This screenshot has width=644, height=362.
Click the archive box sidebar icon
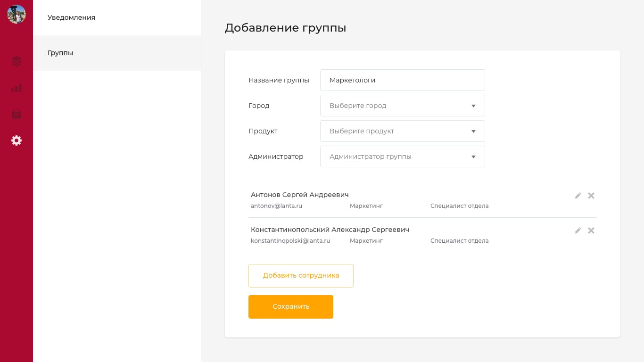point(17,114)
